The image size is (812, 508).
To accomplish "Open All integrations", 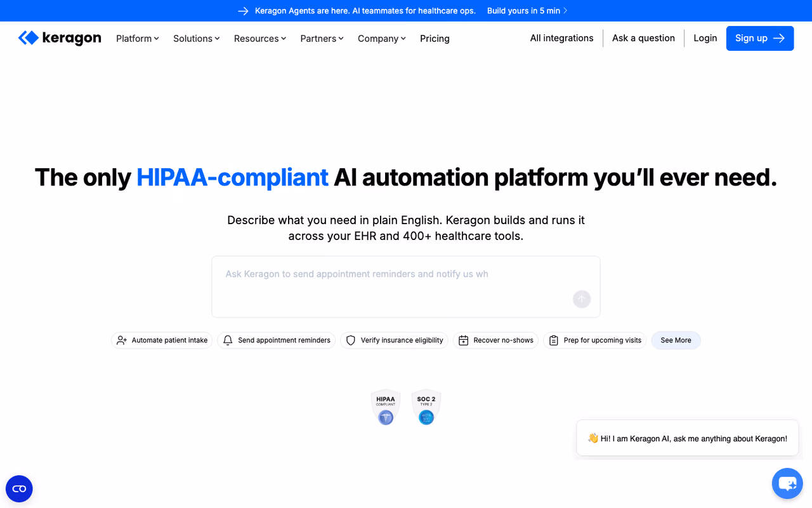I will 562,38.
